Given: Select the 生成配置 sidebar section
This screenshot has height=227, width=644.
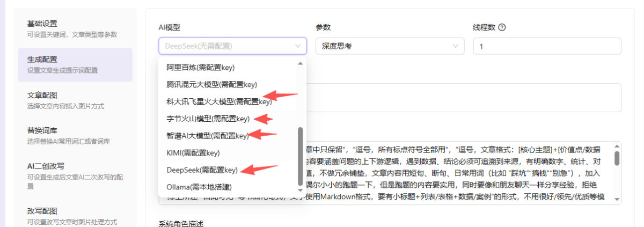Looking at the screenshot, I should [75, 64].
